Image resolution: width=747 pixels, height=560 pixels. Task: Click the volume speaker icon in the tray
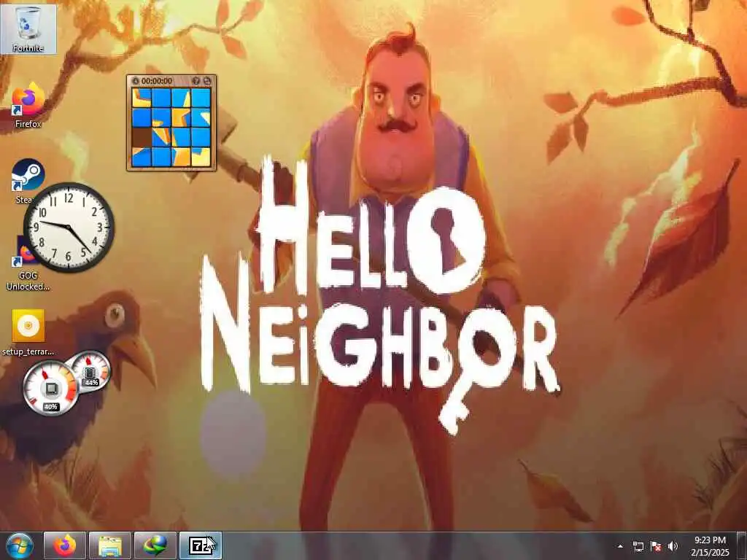tap(673, 547)
